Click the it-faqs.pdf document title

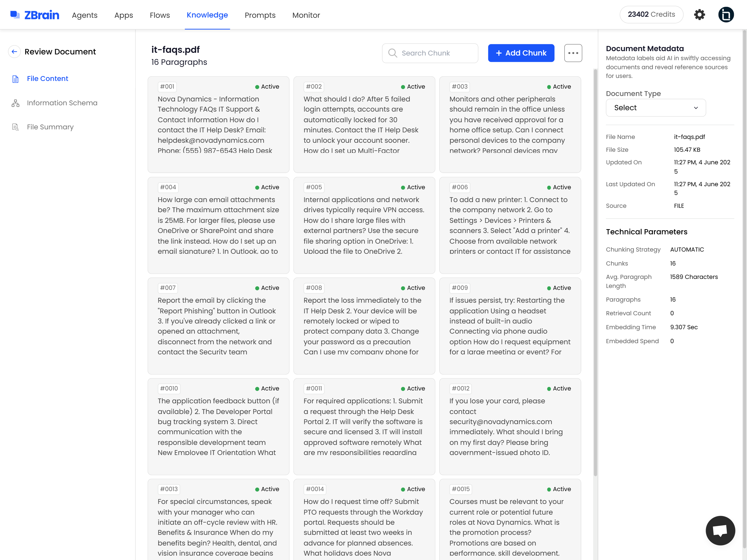tap(176, 50)
